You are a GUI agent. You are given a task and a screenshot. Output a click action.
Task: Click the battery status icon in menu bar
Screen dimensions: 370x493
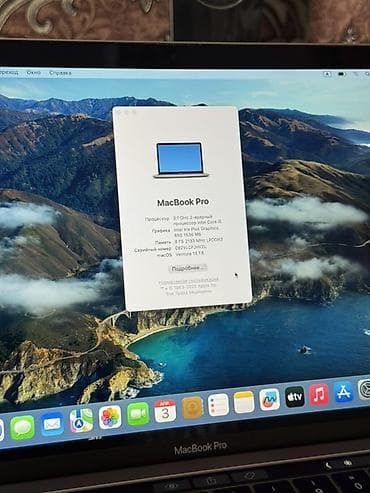(342, 74)
